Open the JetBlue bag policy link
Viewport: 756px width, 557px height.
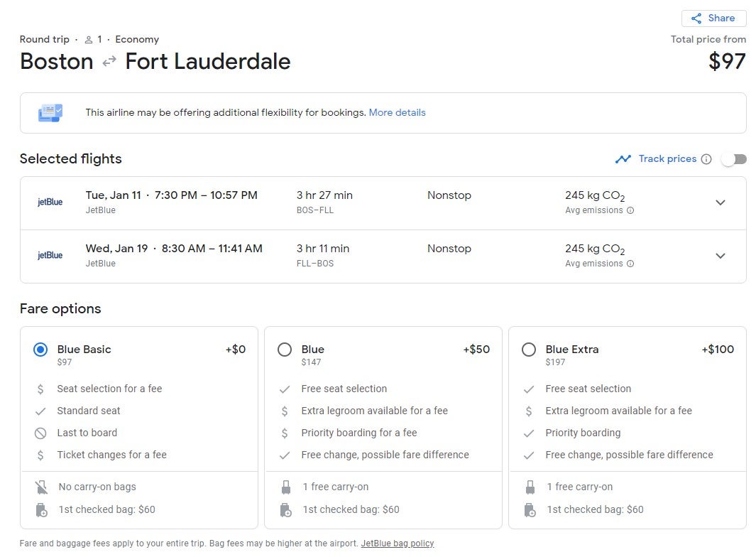tap(398, 543)
